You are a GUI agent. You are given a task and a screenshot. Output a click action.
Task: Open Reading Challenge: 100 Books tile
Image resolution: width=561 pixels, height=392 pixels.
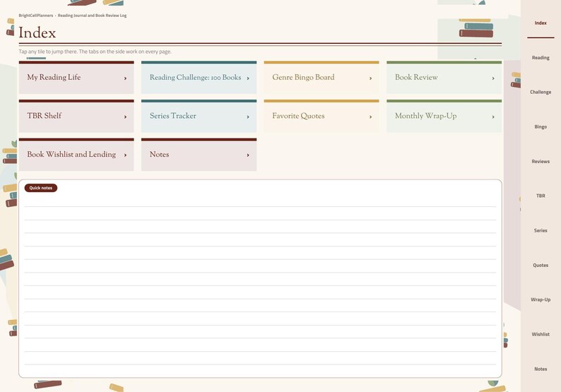pos(199,77)
